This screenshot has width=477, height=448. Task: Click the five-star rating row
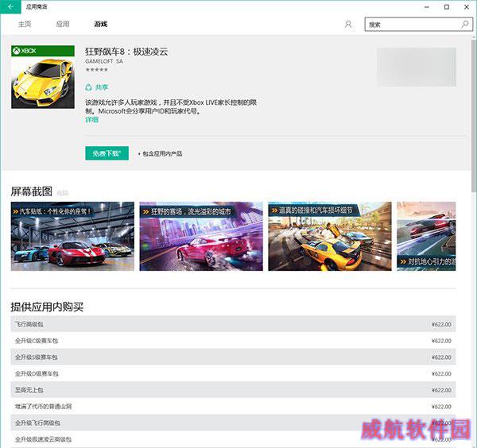pyautogui.click(x=97, y=70)
